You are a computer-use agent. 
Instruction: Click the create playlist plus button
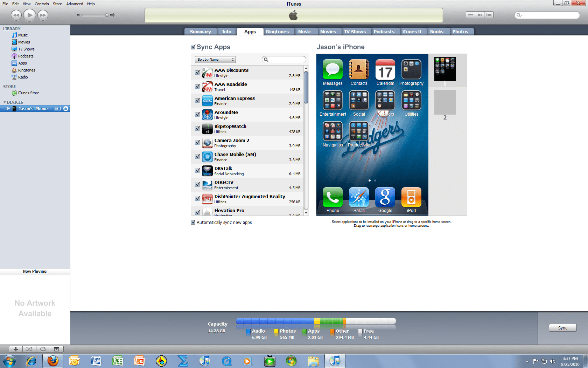[x=16, y=349]
